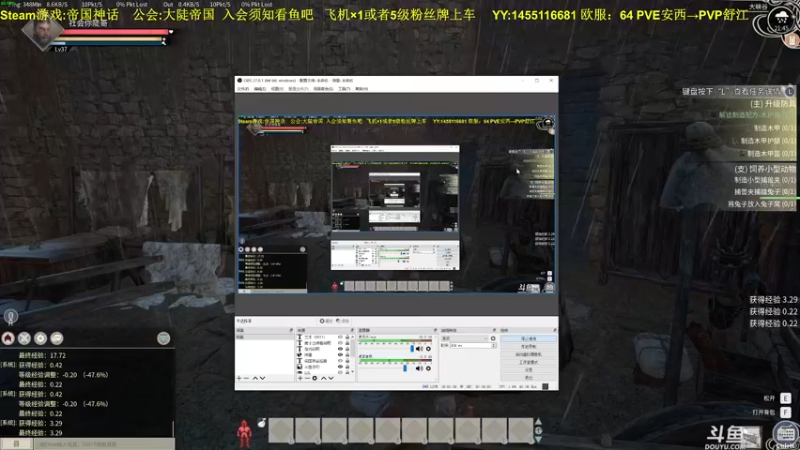The image size is (800, 450).
Task: Click the microphone icon above chat icons
Action: pos(10,317)
